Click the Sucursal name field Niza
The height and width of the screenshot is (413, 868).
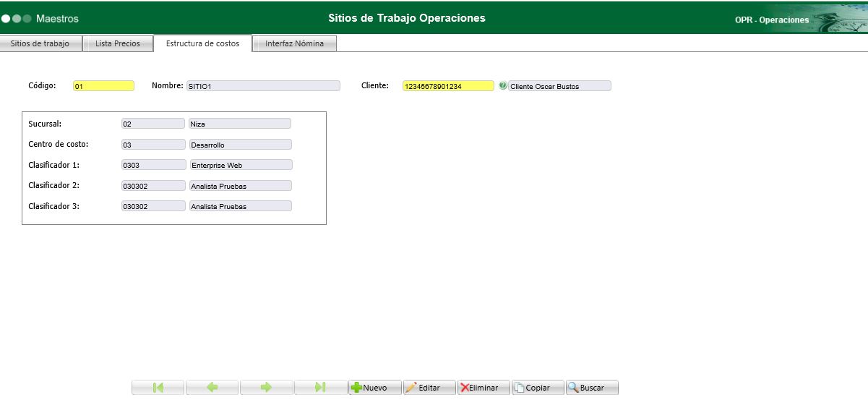pyautogui.click(x=240, y=124)
